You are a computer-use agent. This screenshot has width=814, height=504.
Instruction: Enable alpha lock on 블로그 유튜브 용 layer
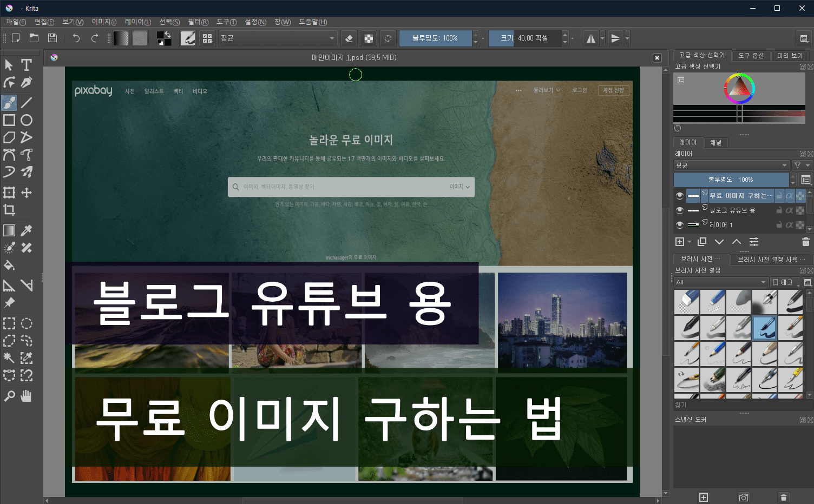(x=789, y=210)
